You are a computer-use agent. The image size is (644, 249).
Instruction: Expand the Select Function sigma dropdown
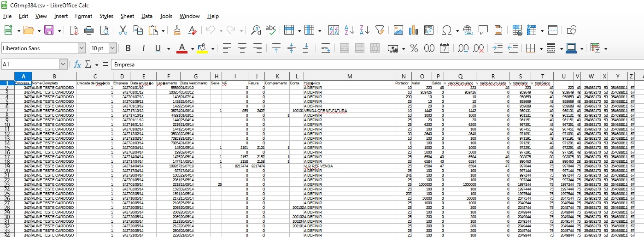tap(97, 65)
